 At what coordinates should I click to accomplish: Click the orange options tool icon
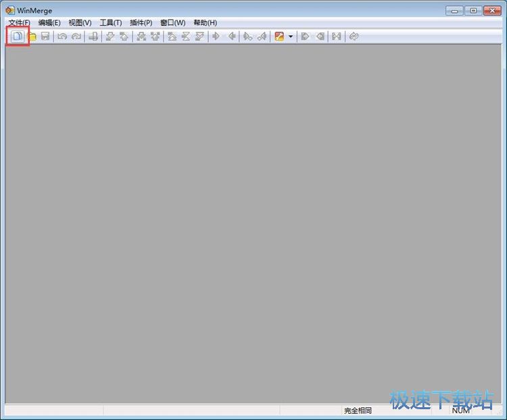point(279,36)
